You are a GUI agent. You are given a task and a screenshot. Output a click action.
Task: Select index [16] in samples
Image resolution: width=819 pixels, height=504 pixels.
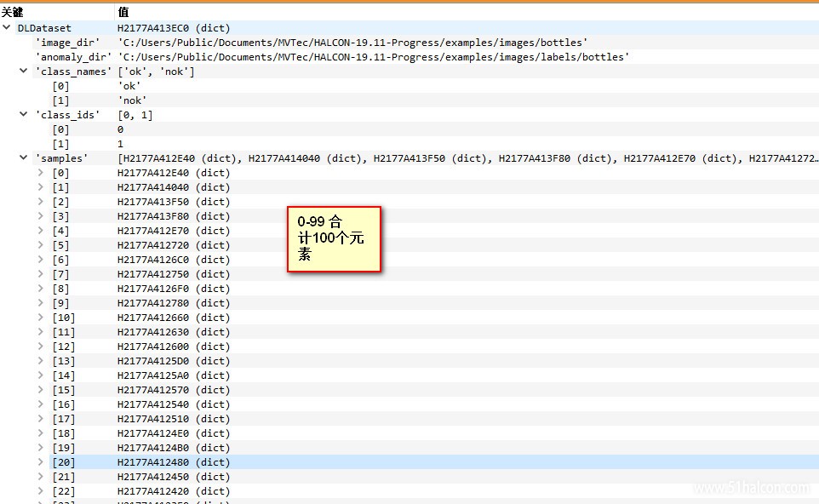coord(64,404)
